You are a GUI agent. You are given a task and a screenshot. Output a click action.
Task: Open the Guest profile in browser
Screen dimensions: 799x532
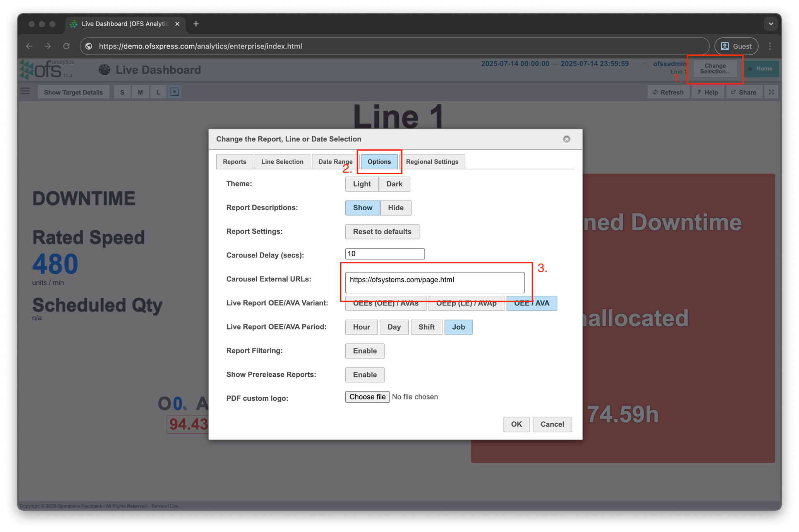pyautogui.click(x=736, y=46)
